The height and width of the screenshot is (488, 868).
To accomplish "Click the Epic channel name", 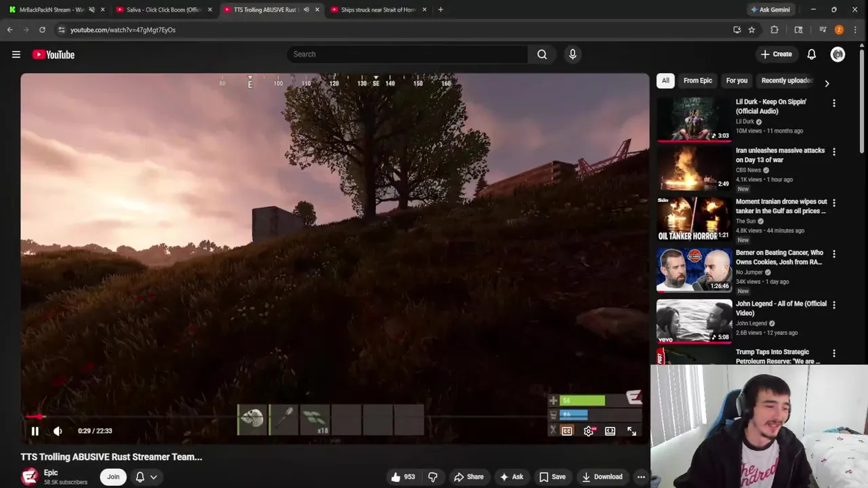I will [51, 472].
